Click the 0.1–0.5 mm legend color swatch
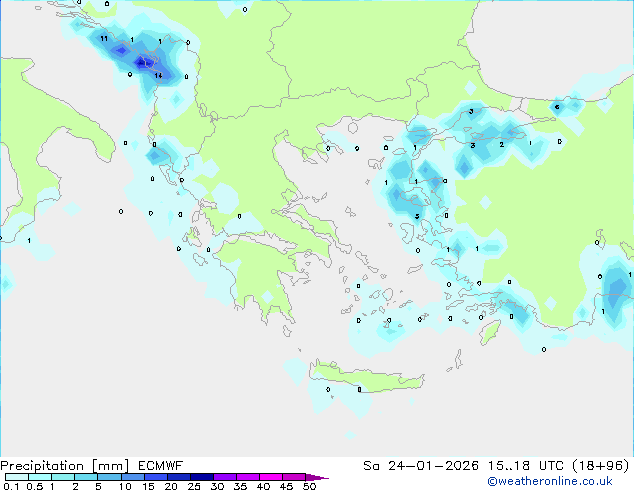The image size is (634, 490). pyautogui.click(x=17, y=477)
